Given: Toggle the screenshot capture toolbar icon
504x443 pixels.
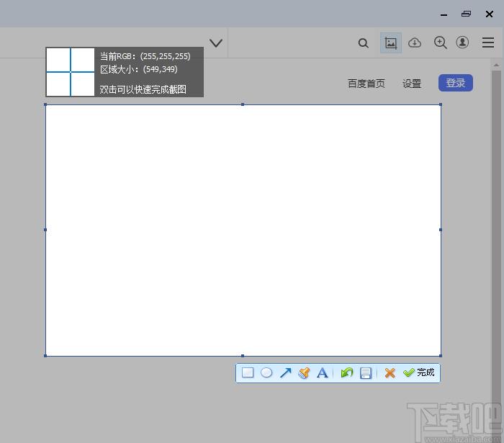Looking at the screenshot, I should pos(391,42).
